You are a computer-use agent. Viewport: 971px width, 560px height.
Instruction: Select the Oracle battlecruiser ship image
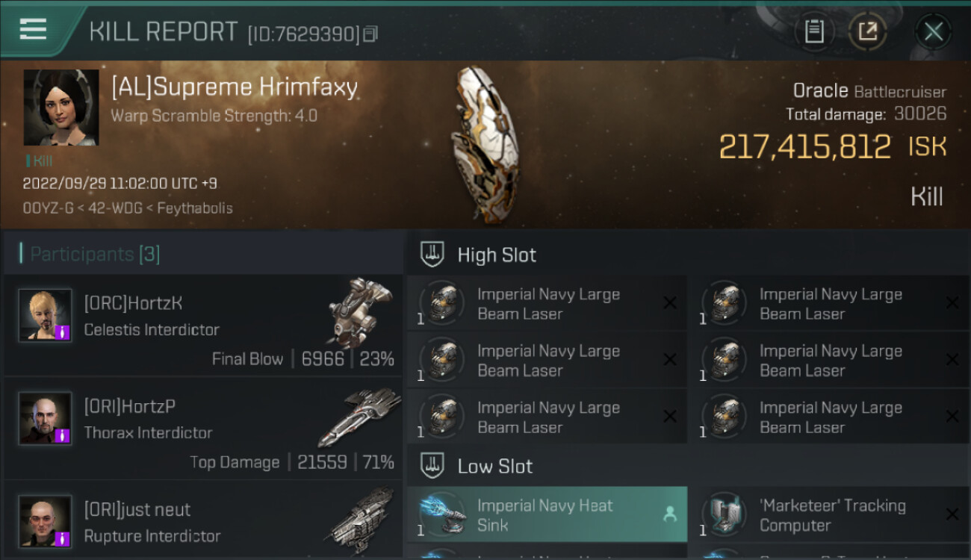point(484,143)
